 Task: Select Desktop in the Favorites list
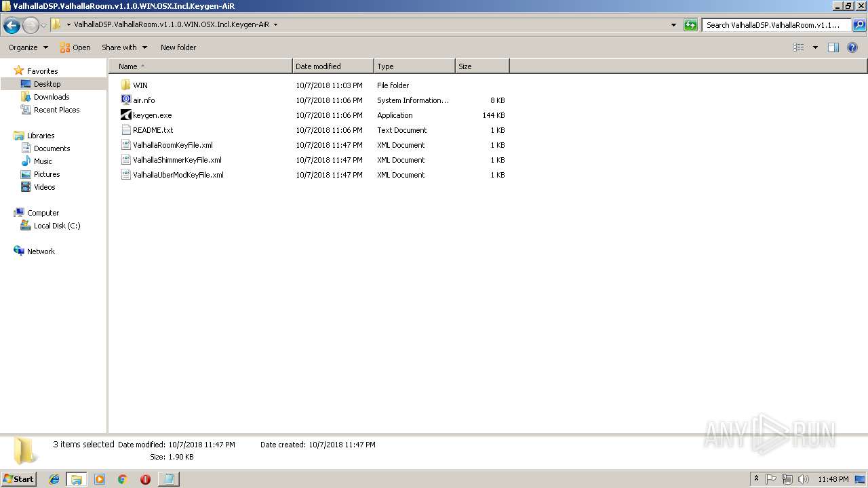[47, 84]
